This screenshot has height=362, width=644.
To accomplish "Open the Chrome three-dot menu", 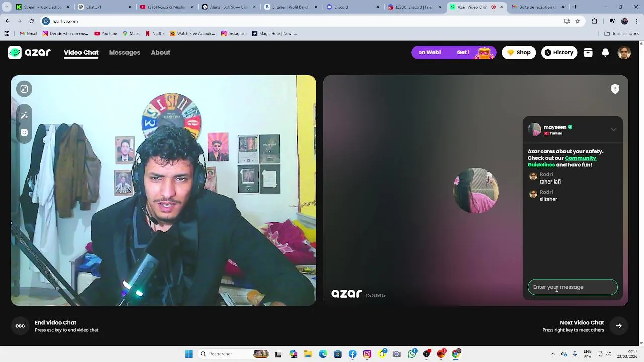I will 637,21.
